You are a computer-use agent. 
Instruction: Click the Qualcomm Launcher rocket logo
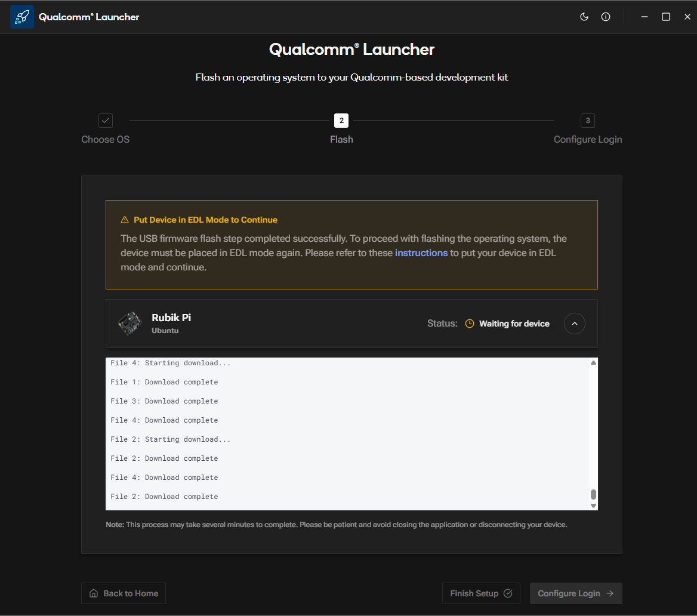click(22, 17)
